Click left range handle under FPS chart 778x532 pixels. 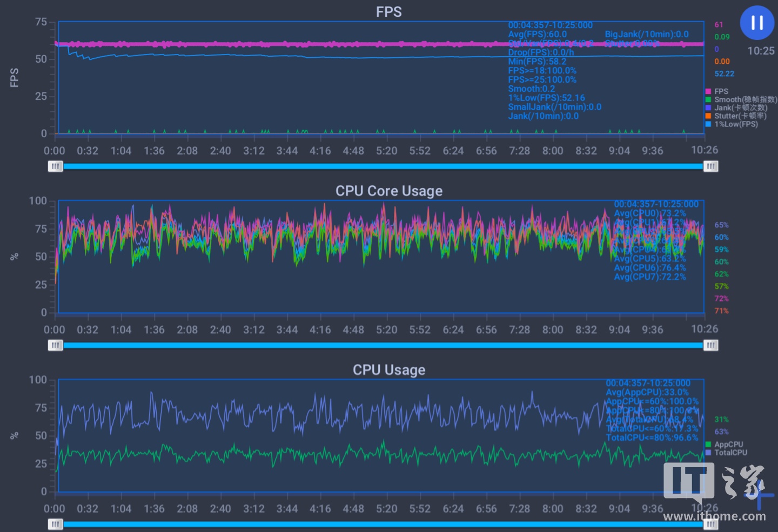(55, 166)
